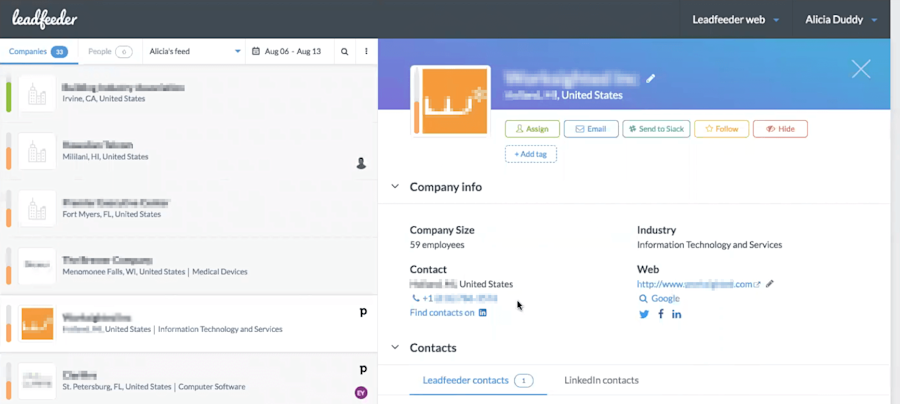The height and width of the screenshot is (404, 900).
Task: Click the Follow button
Action: coord(721,129)
